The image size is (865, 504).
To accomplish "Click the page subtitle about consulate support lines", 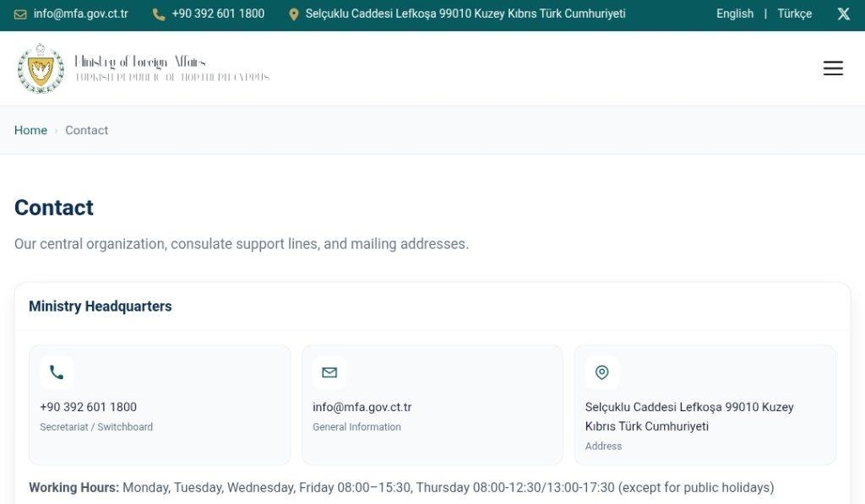I will (242, 244).
